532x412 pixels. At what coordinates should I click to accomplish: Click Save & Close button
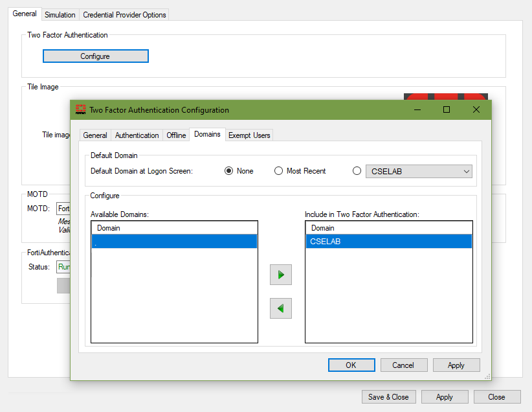tap(388, 396)
